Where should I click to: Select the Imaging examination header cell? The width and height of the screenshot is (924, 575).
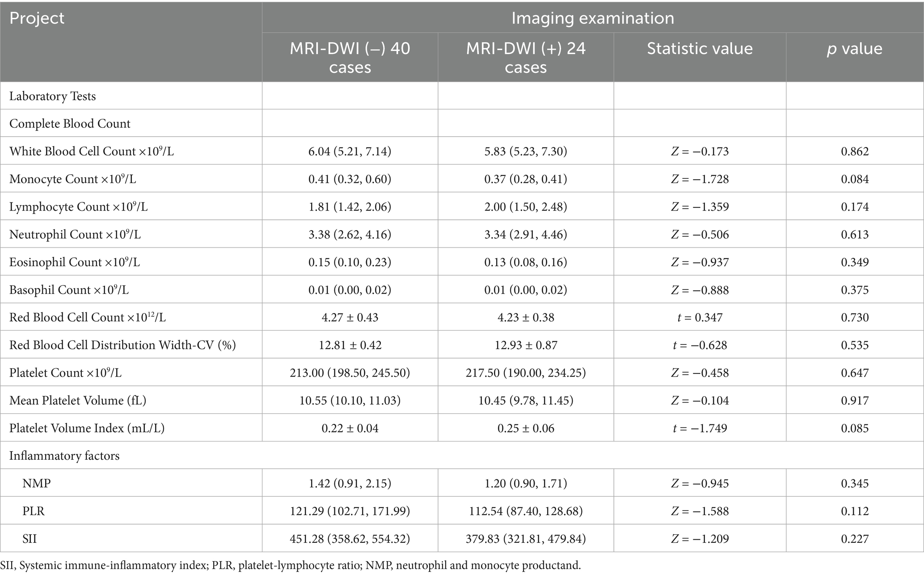tap(592, 18)
